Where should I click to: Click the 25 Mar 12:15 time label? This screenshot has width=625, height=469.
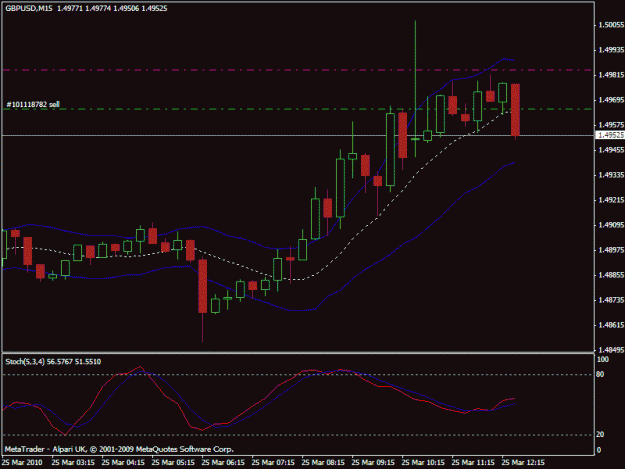523,463
